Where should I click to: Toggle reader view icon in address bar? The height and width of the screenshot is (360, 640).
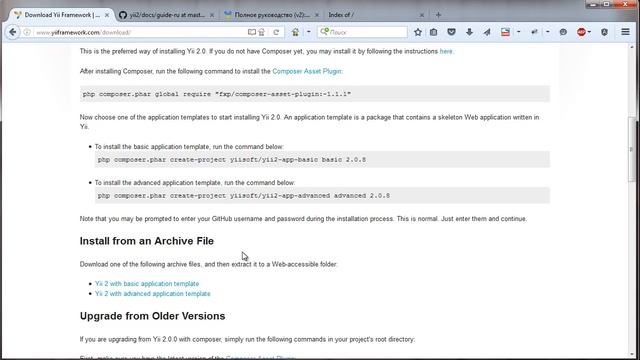coord(252,32)
